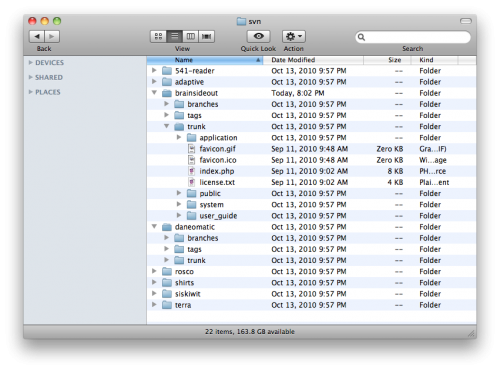
Task: Click in the Search field
Action: coord(413,37)
